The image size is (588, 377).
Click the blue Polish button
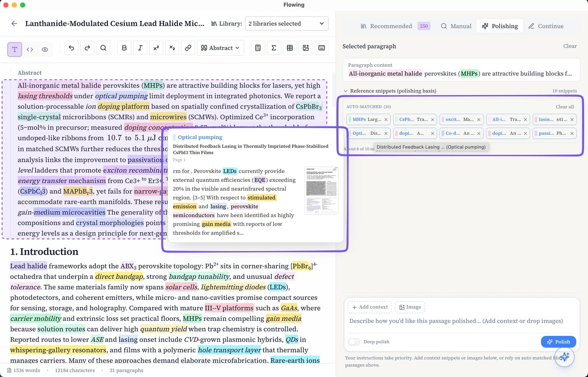click(x=558, y=342)
